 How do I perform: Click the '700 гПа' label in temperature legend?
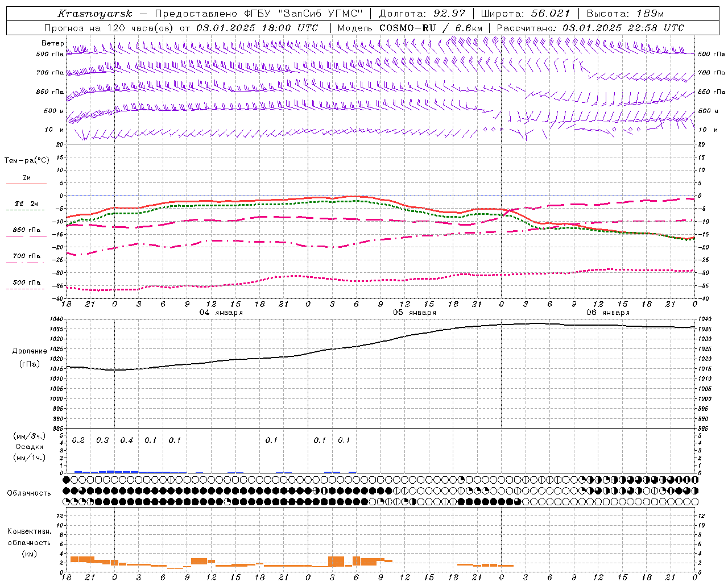[27, 256]
